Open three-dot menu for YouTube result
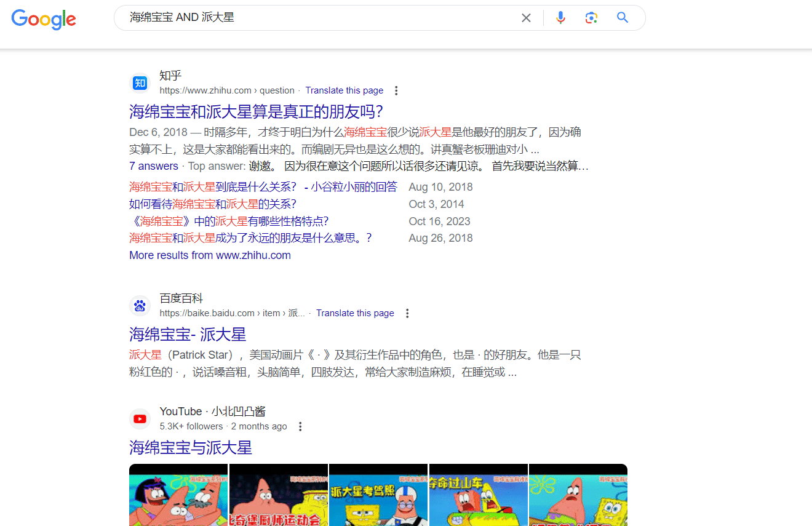Screen dimensions: 812x526 (x=300, y=426)
